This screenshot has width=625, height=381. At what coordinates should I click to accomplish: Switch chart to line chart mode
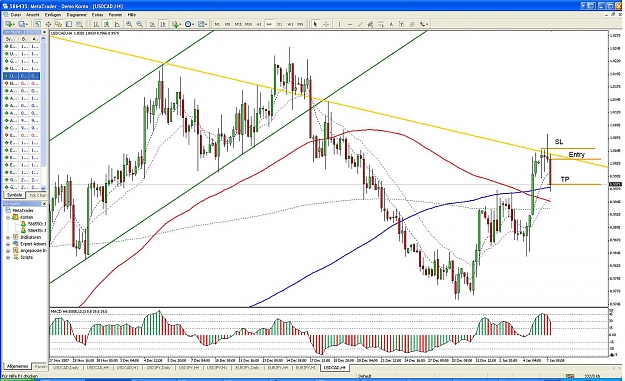pyautogui.click(x=117, y=24)
